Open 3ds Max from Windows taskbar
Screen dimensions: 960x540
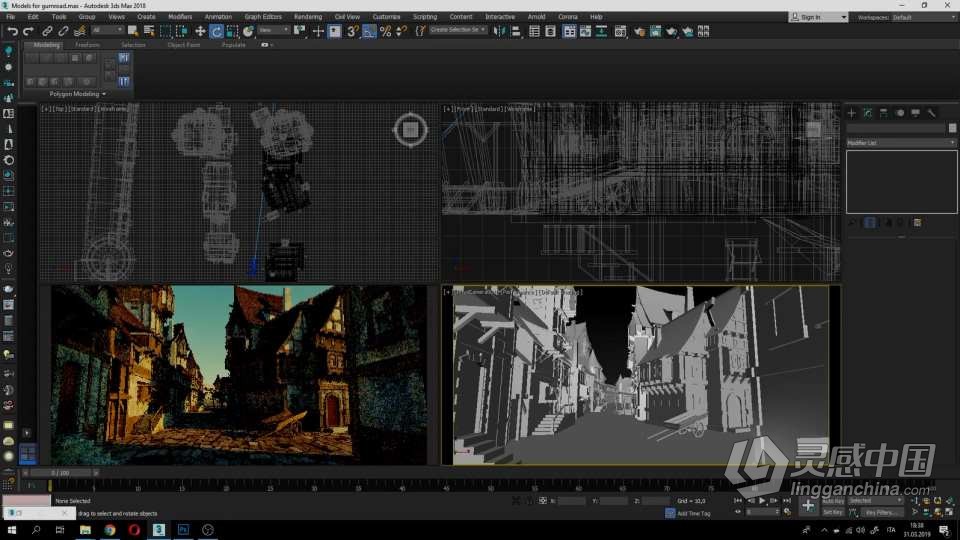coord(159,530)
